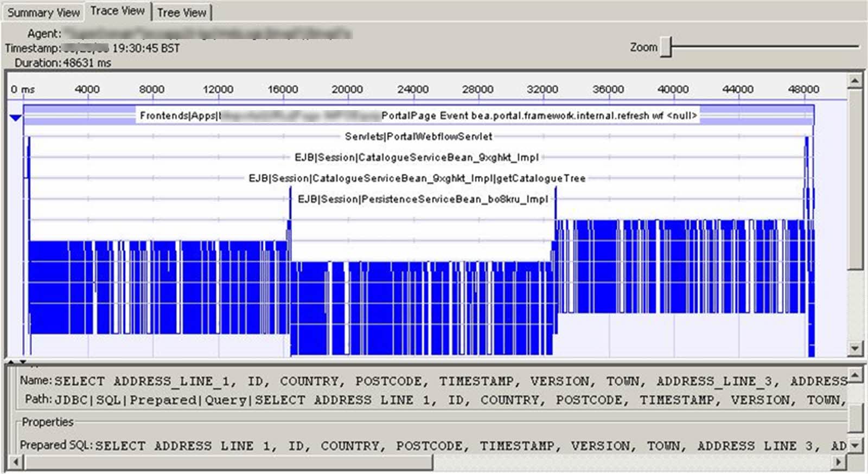Click the split pane collapse-up arrow
868x474 pixels.
click(11, 362)
